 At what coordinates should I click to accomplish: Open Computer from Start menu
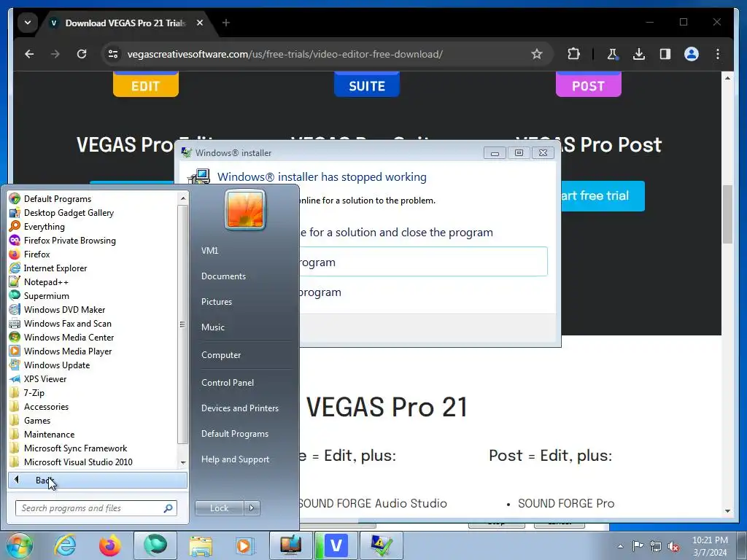221,355
